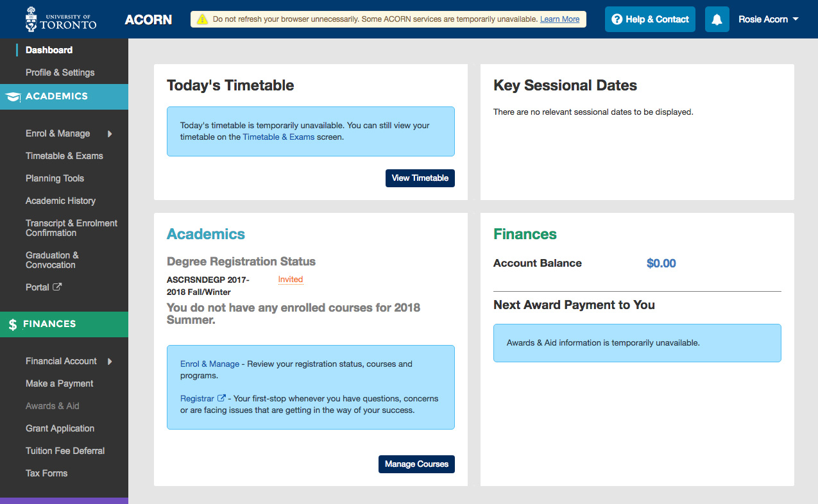
Task: Open the Registrar link
Action: click(197, 398)
